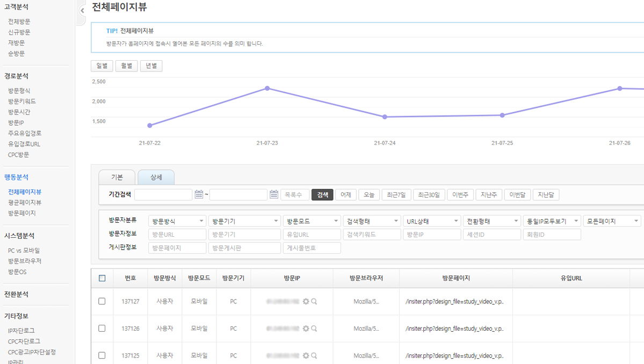Expand the 검색형태 dropdown

[x=372, y=221]
